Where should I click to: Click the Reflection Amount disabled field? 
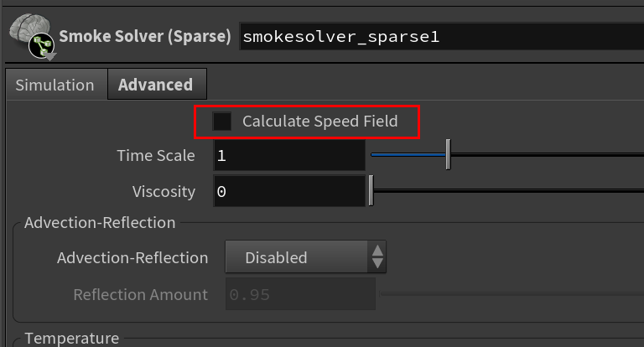(300, 294)
